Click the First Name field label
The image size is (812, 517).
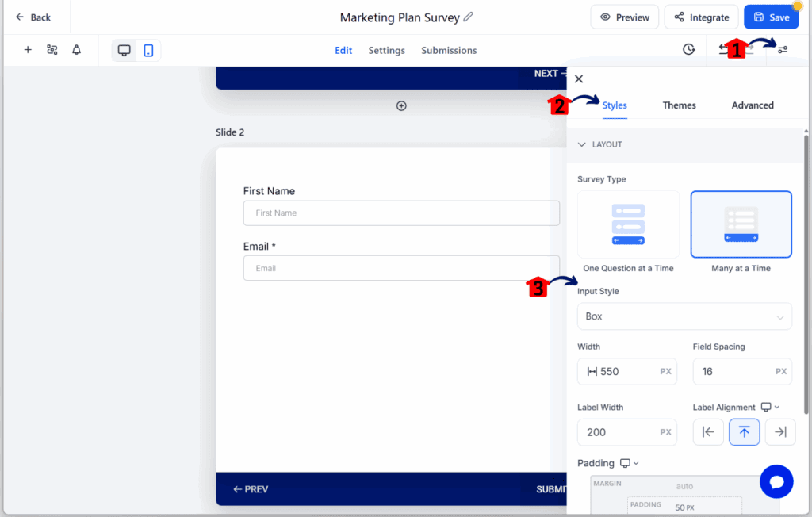(269, 191)
